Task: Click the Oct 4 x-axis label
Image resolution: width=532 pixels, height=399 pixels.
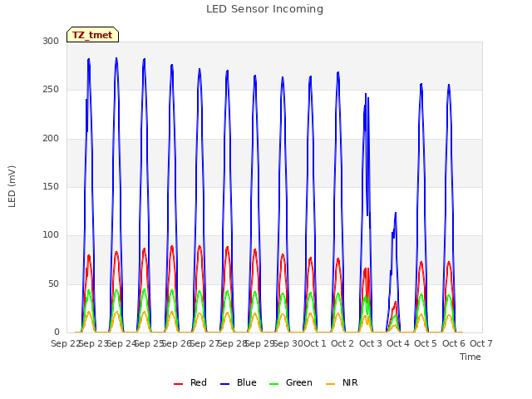Action: coord(398,343)
